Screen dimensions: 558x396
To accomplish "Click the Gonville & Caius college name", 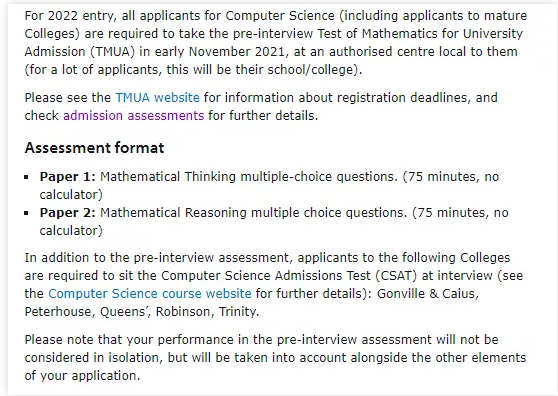I will coord(427,294).
